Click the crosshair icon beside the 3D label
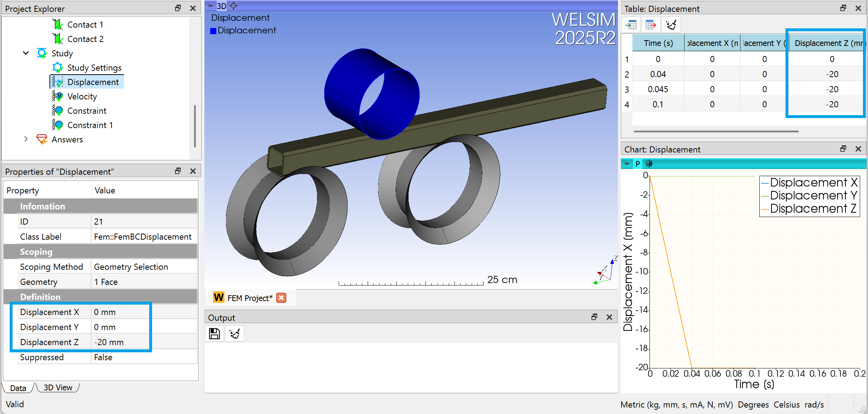 (233, 6)
